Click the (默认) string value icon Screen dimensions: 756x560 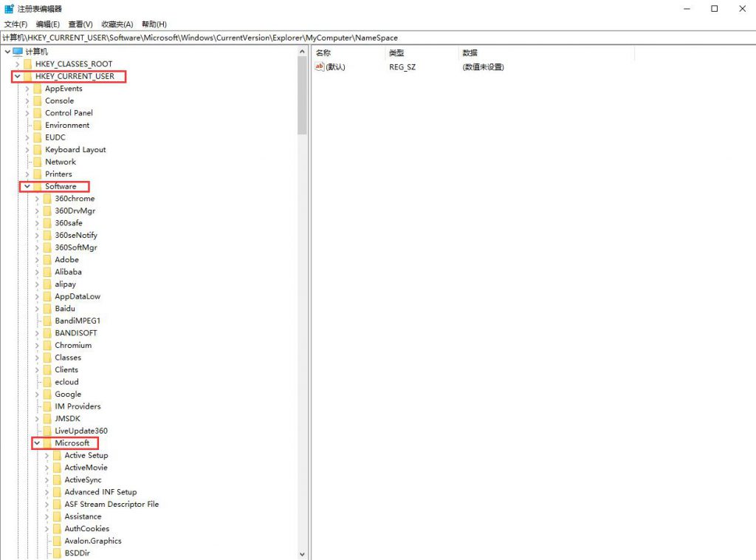tap(320, 66)
